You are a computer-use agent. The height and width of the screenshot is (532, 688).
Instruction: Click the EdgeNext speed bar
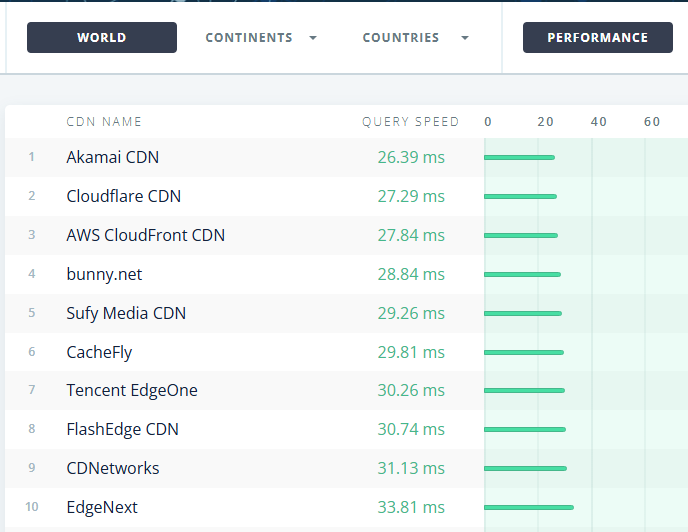click(529, 507)
